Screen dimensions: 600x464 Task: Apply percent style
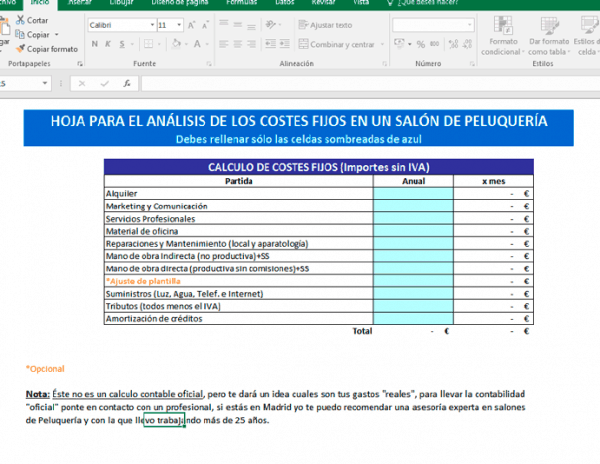[x=421, y=44]
